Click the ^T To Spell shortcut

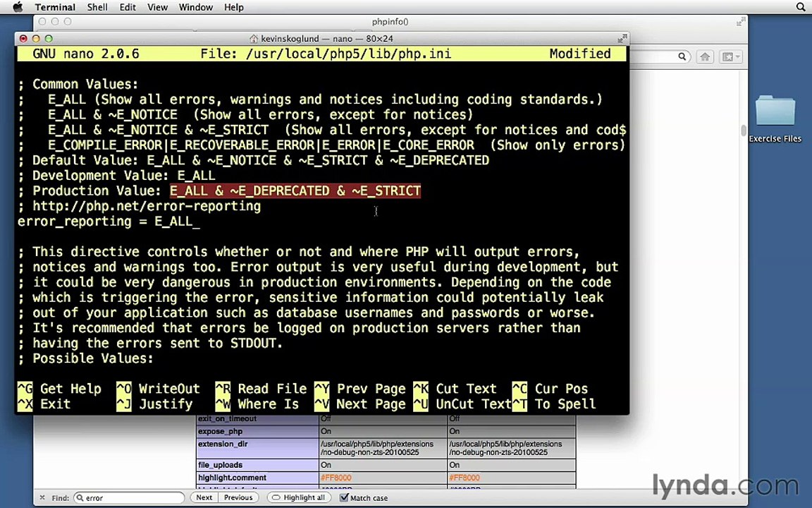tap(554, 404)
